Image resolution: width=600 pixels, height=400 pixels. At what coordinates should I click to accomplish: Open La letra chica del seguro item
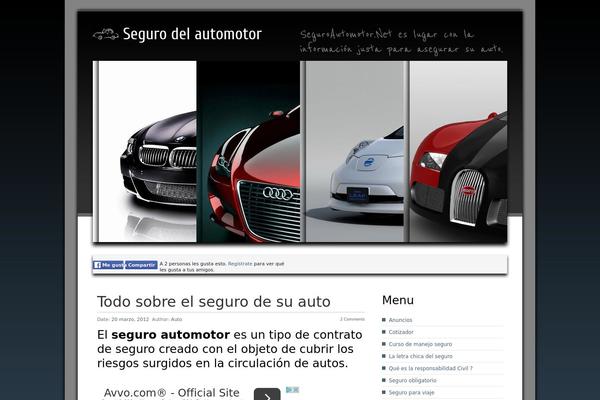tap(421, 356)
